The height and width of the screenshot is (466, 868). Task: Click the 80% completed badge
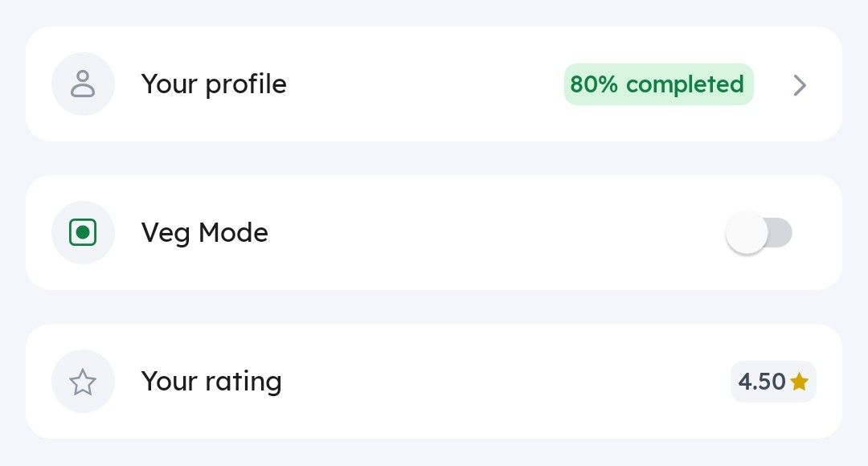click(x=658, y=84)
